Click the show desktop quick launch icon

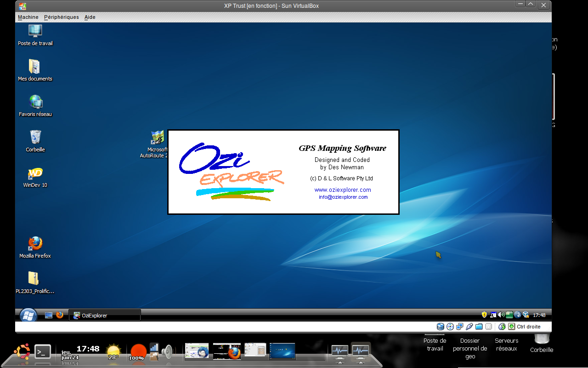[x=48, y=315]
